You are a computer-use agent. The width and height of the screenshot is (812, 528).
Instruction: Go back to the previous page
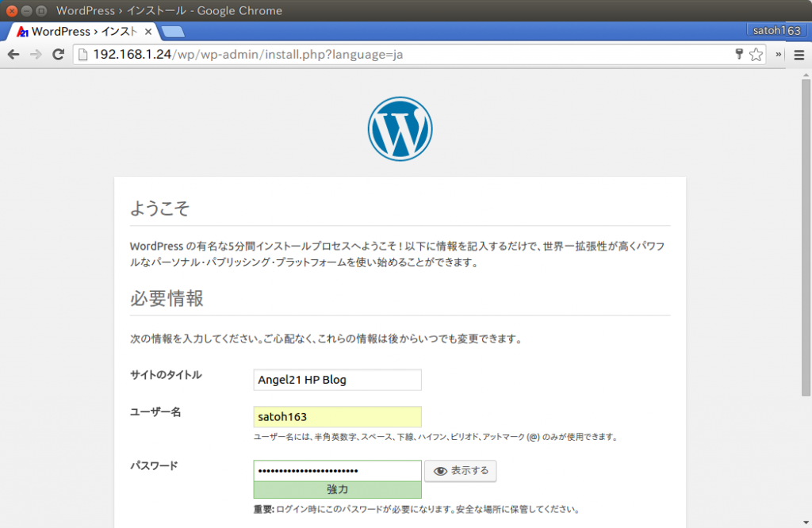click(x=13, y=55)
